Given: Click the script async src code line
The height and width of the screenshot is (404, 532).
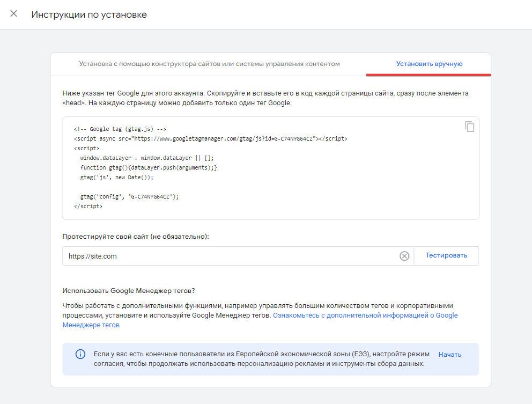Looking at the screenshot, I should point(210,138).
